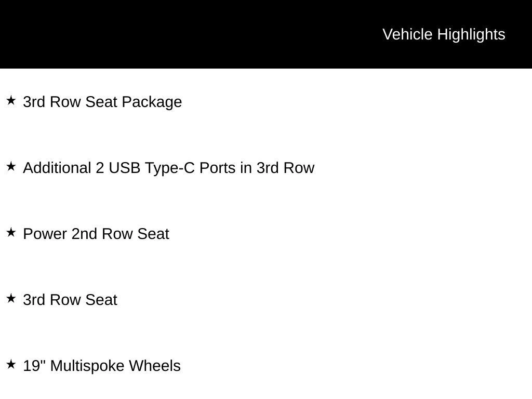The width and height of the screenshot is (532, 399).
Task: Click the star beside 3rd Row Seat Package
Action: tap(11, 100)
